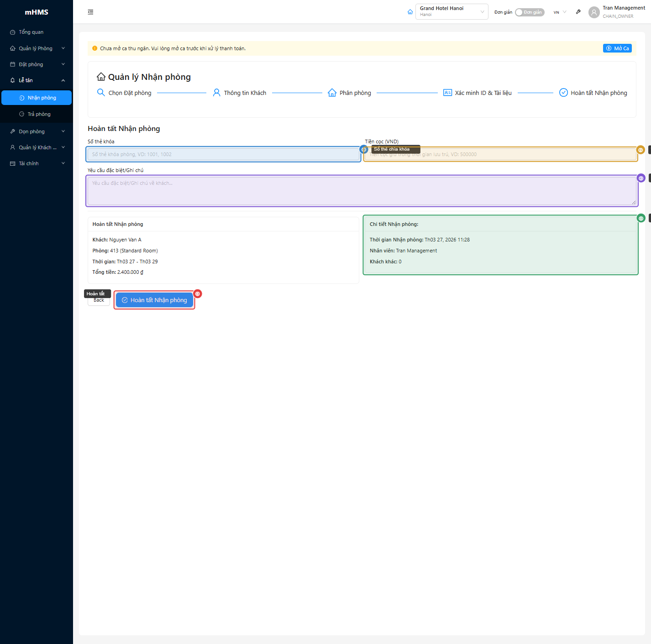Click the Mở Ca button
The image size is (651, 644).
(x=617, y=48)
